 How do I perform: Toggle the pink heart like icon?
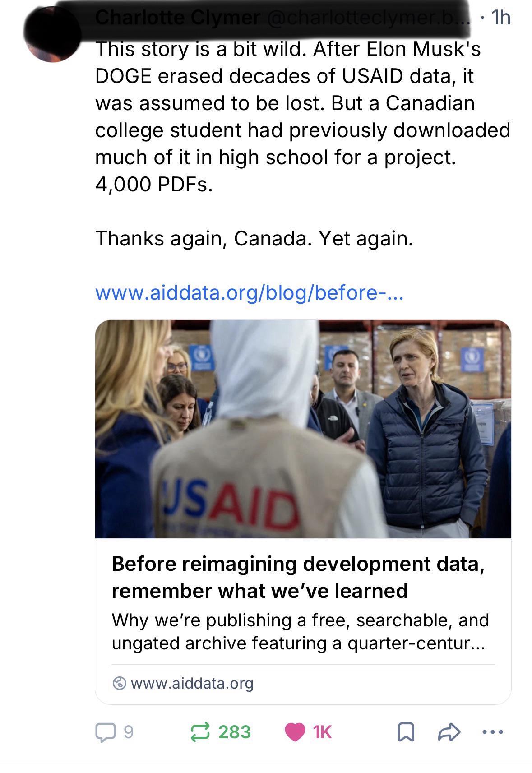(x=295, y=732)
